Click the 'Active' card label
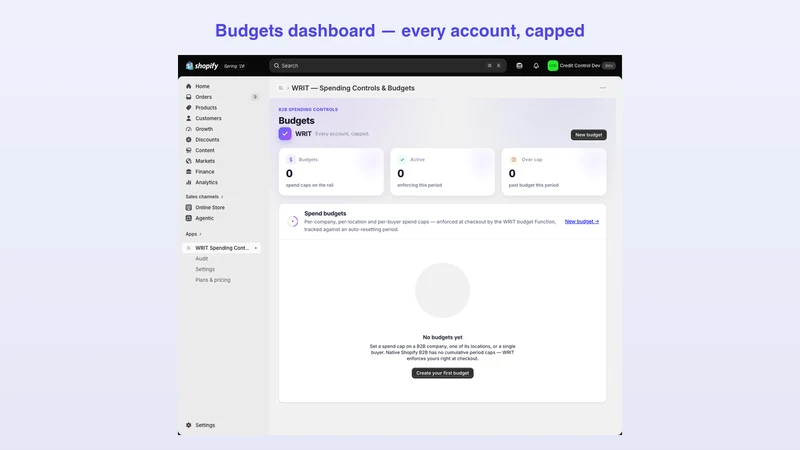The image size is (800, 450). [x=417, y=160]
